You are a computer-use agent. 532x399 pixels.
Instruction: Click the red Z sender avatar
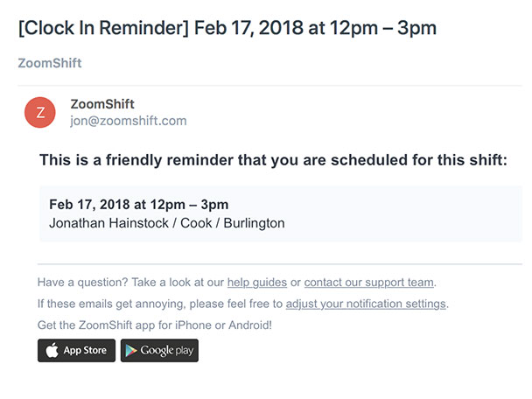pos(40,112)
